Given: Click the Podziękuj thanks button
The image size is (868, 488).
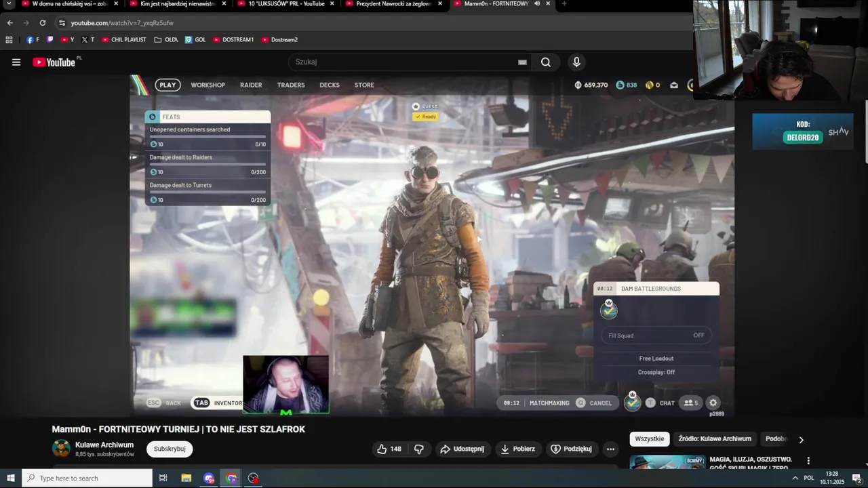Looking at the screenshot, I should [x=571, y=449].
